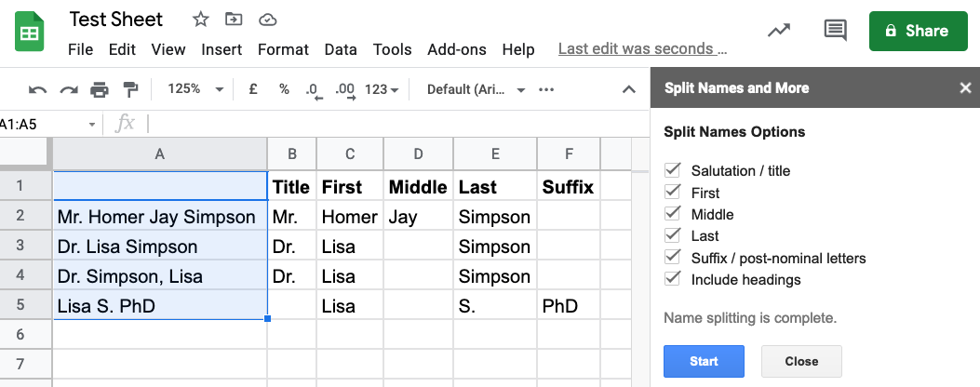The height and width of the screenshot is (387, 980).
Task: Click the Undo icon
Action: click(x=37, y=89)
